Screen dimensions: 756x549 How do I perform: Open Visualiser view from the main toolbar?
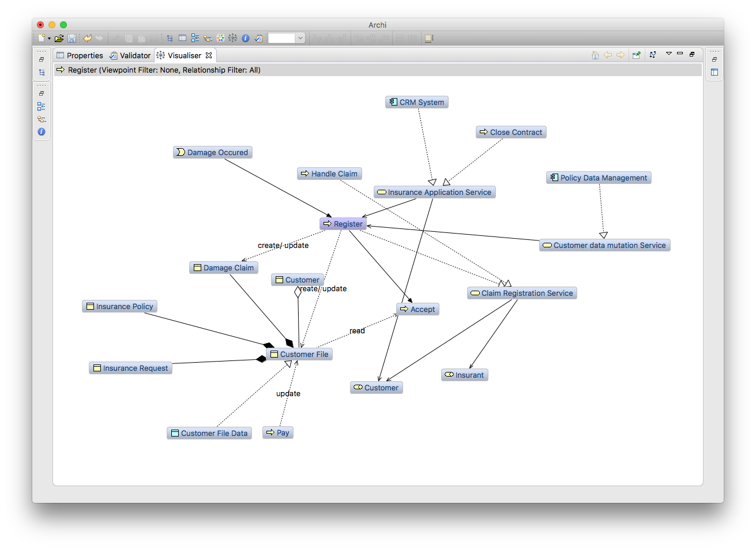pyautogui.click(x=233, y=38)
